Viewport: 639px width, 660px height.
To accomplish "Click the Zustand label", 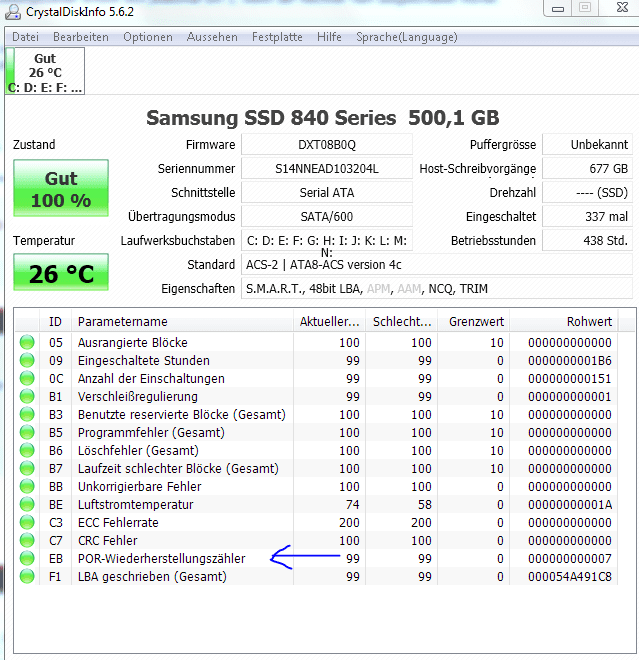I will (34, 145).
